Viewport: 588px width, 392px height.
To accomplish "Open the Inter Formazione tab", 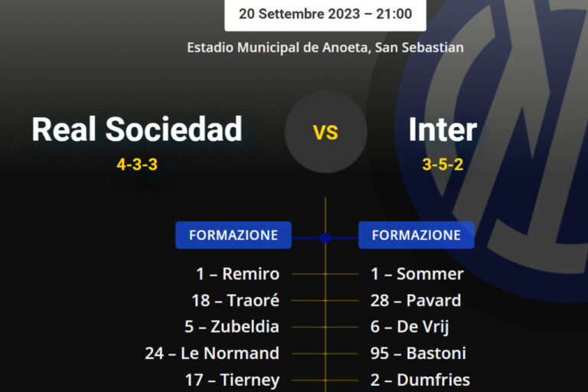I will [416, 235].
